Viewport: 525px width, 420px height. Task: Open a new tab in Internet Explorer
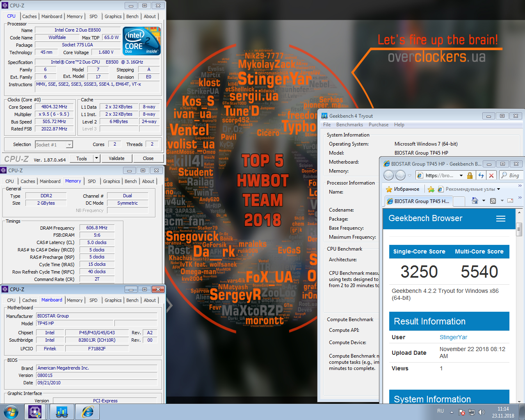pos(459,201)
